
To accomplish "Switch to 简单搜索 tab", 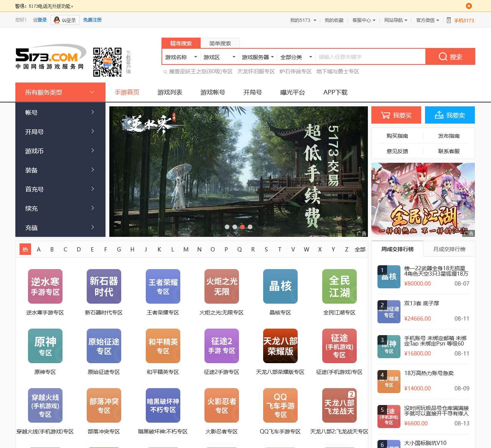I will pos(220,43).
